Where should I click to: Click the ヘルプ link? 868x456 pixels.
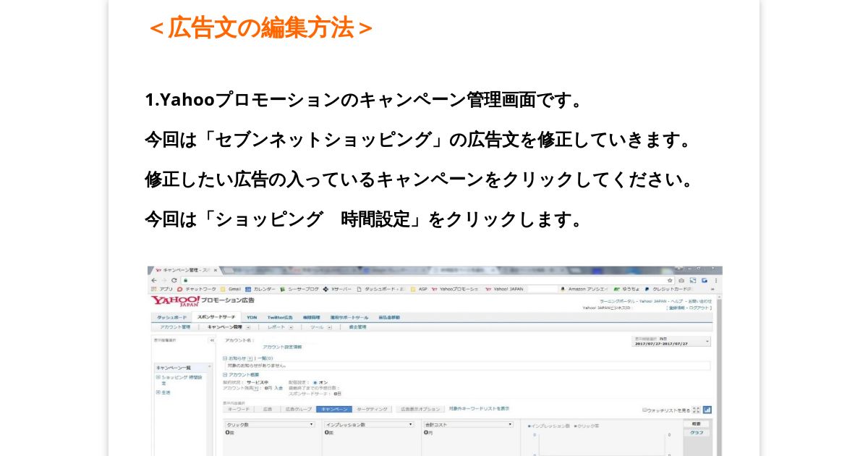click(x=677, y=301)
